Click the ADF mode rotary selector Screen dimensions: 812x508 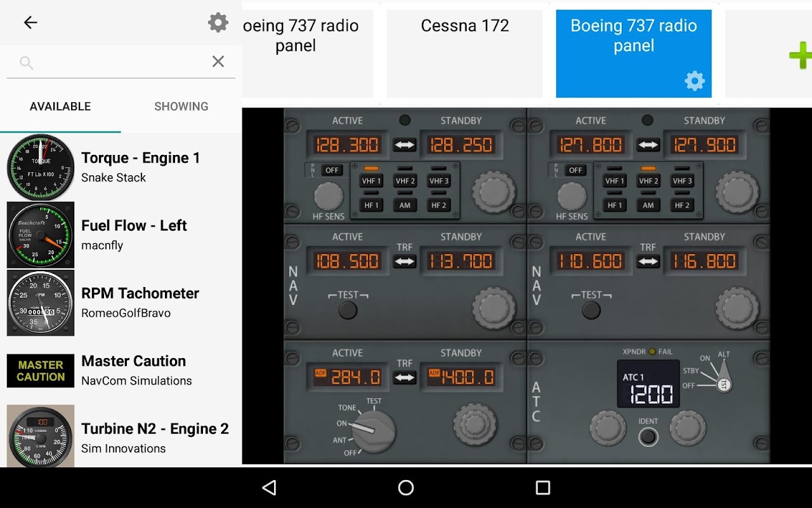point(374,431)
